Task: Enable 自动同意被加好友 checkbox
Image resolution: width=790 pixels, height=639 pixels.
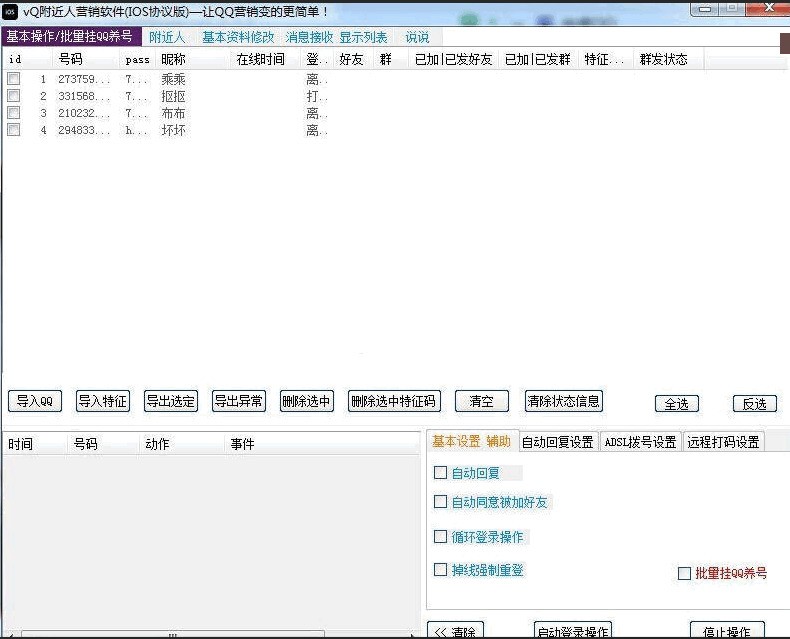Action: pyautogui.click(x=440, y=502)
